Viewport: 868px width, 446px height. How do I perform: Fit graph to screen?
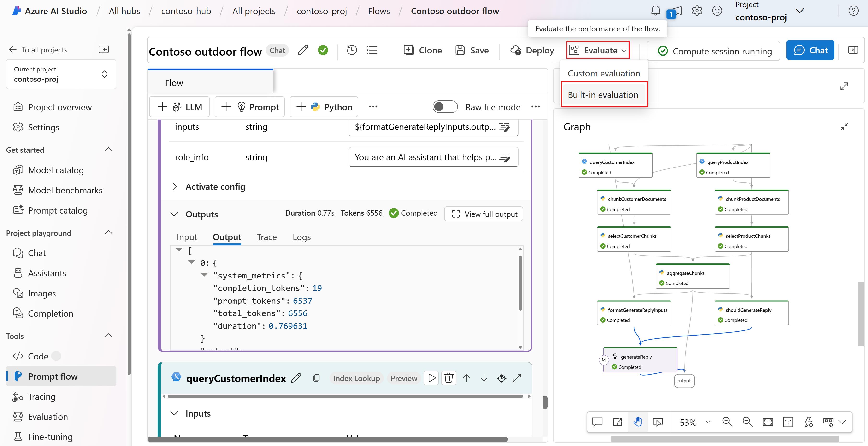[768, 422]
